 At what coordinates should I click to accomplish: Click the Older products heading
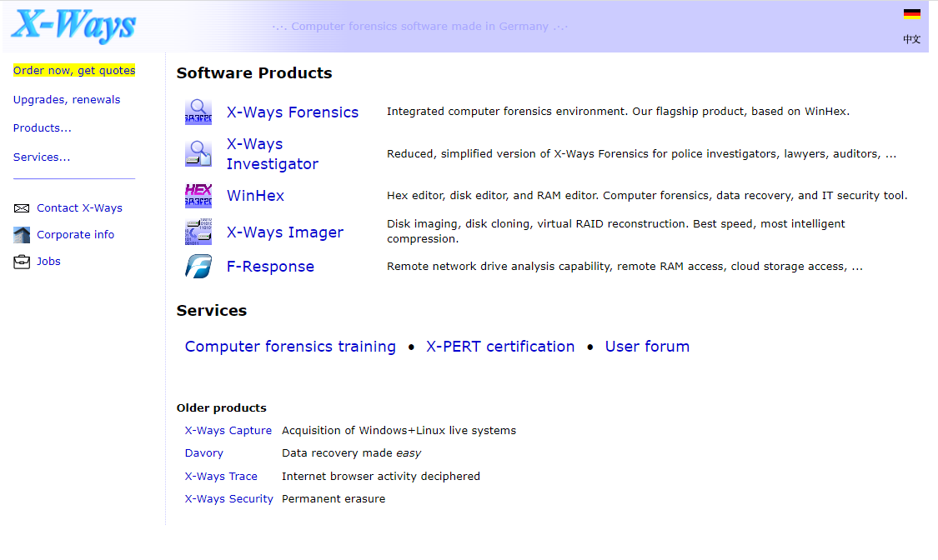pyautogui.click(x=221, y=408)
